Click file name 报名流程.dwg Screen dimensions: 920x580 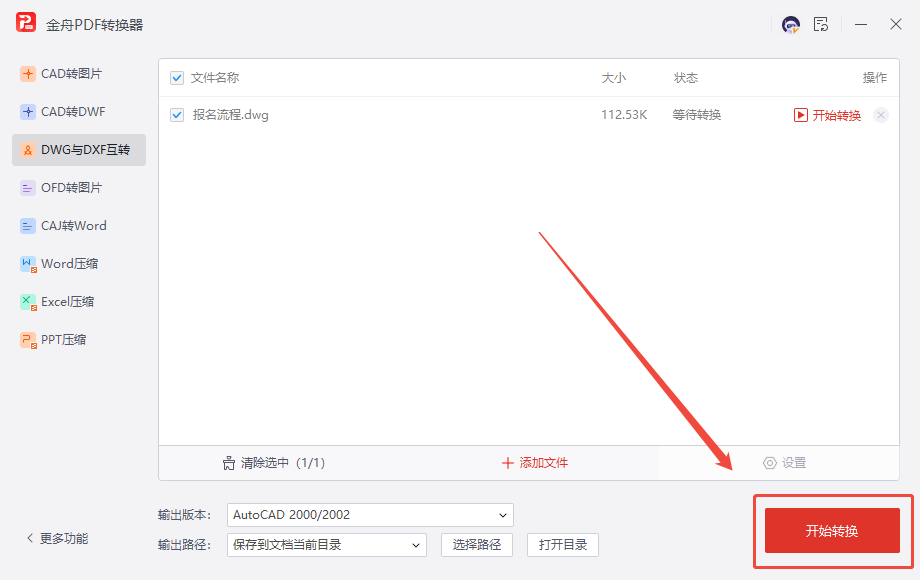click(231, 115)
